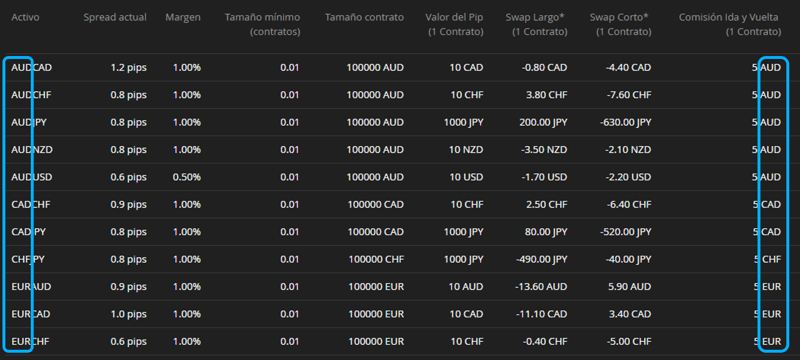Image resolution: width=800 pixels, height=360 pixels.
Task: Click 10 USD pip value for AUDUSD
Action: pos(466,177)
